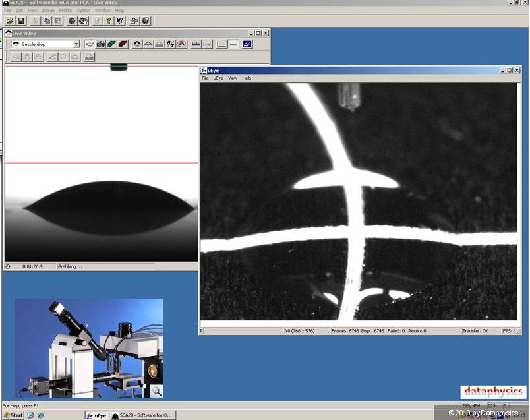Open the Option menu in menu bar

click(x=83, y=11)
